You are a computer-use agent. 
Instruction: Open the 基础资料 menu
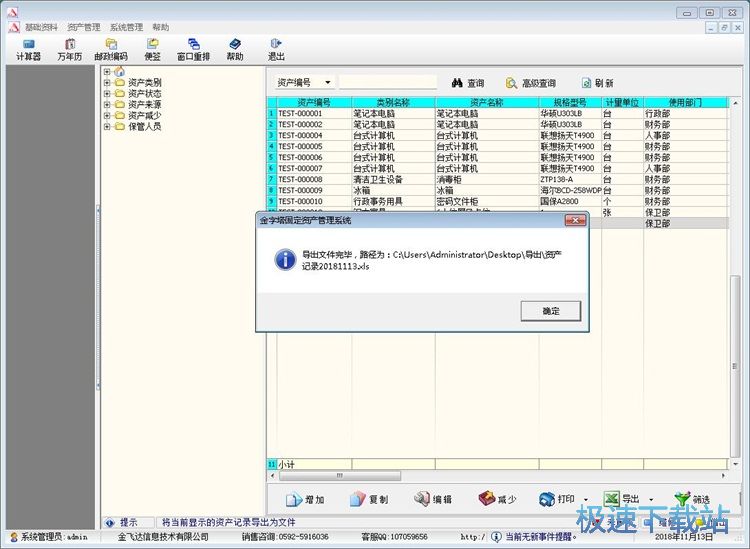click(41, 27)
